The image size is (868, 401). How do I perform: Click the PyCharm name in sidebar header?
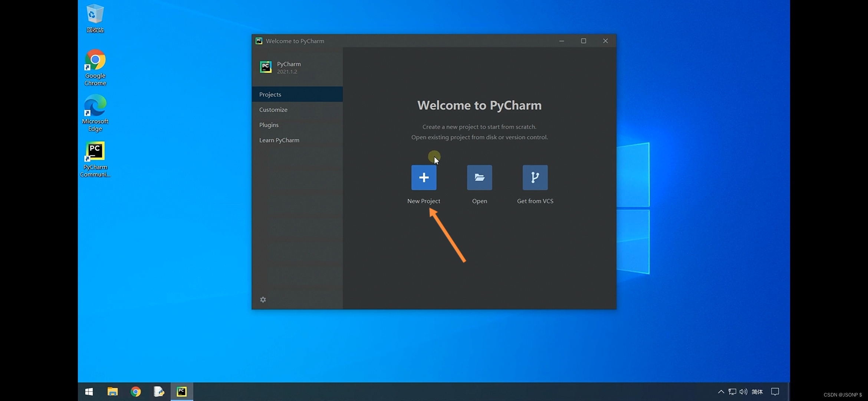[289, 64]
